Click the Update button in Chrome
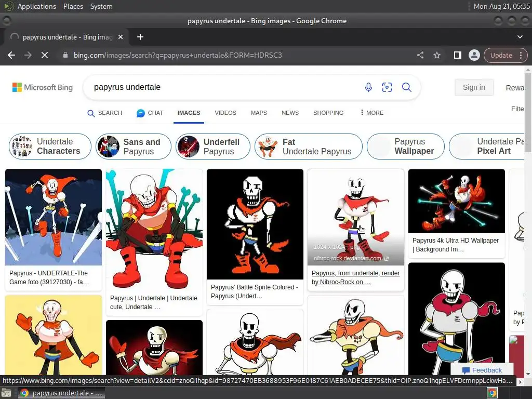The width and height of the screenshot is (532, 399). pyautogui.click(x=501, y=55)
